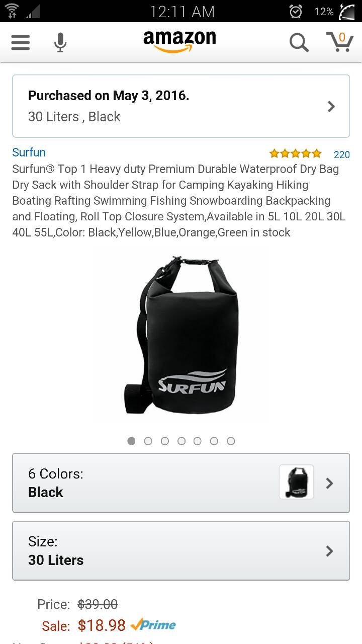Select the first image carousel dot

click(x=132, y=441)
